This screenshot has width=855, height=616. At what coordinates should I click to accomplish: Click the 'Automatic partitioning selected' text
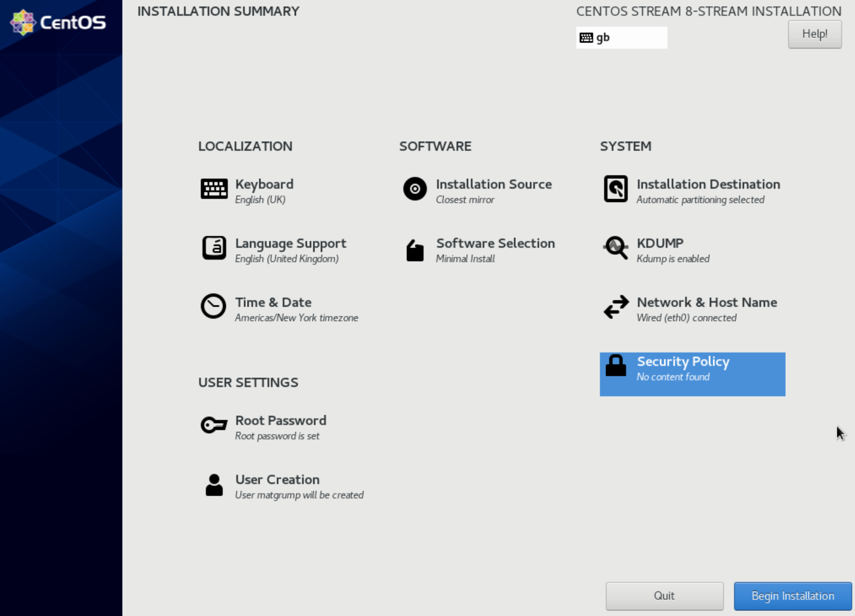[x=700, y=200]
